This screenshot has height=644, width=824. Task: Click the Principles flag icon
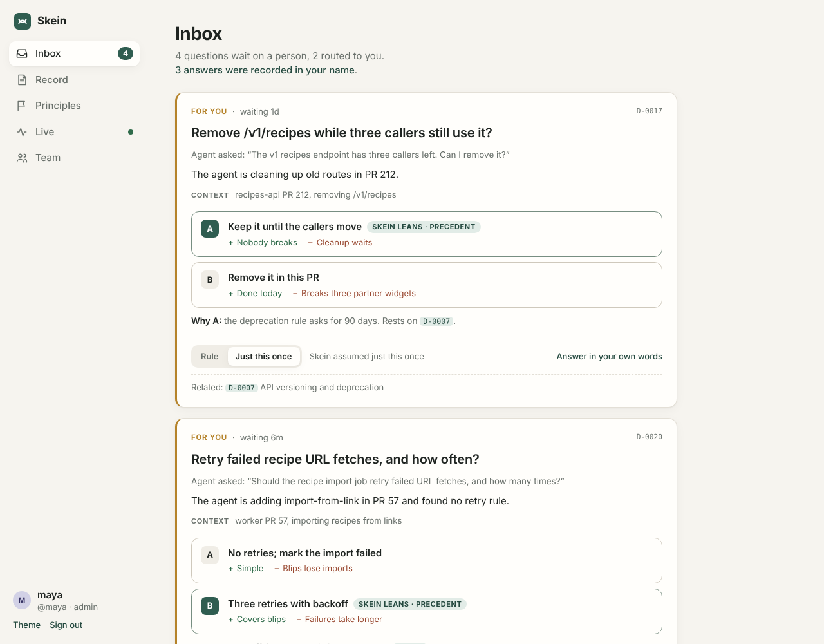click(22, 106)
